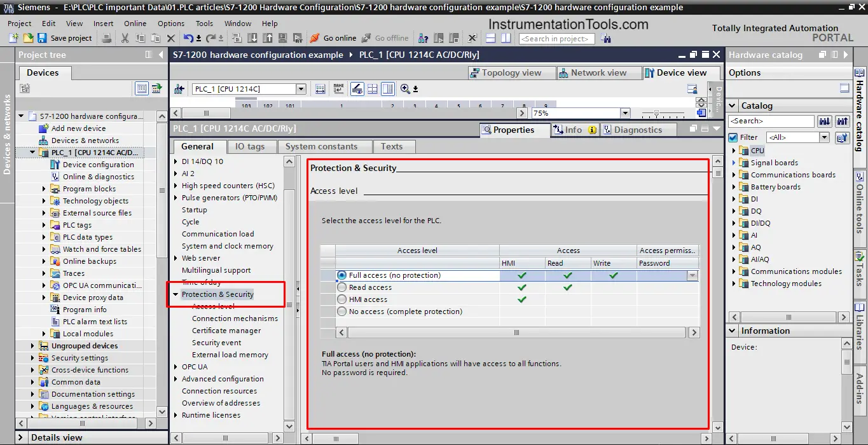Select No access (complete protection) radio button
Image resolution: width=868 pixels, height=445 pixels.
coord(342,311)
